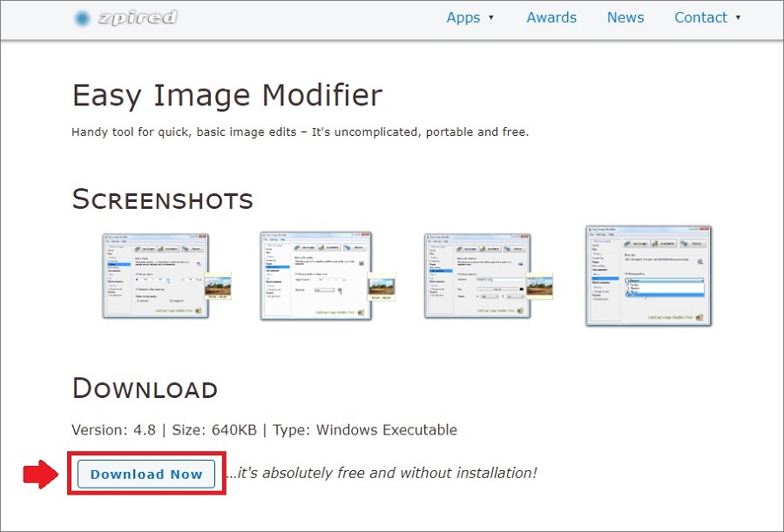Click the 'Easy Image Modifier' page heading
Screen dimensions: 784x532
point(227,95)
